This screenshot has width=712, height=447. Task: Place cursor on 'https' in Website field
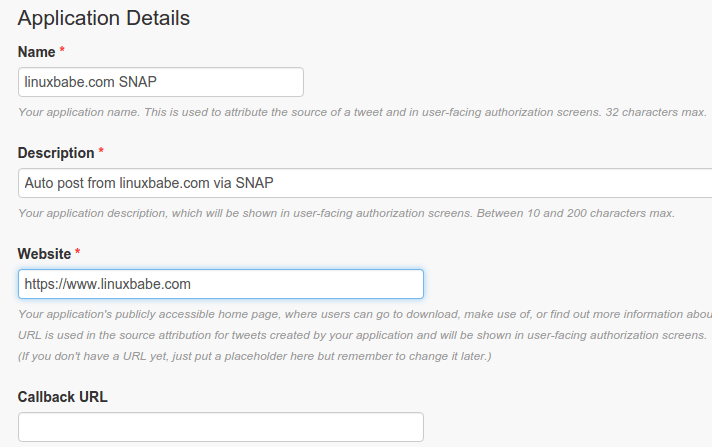[x=42, y=284]
